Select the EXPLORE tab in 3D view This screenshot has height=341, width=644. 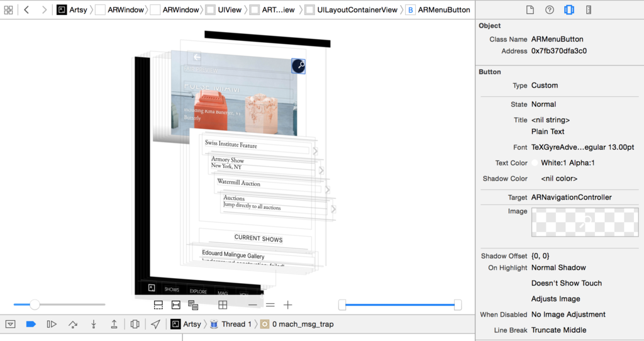(x=198, y=291)
